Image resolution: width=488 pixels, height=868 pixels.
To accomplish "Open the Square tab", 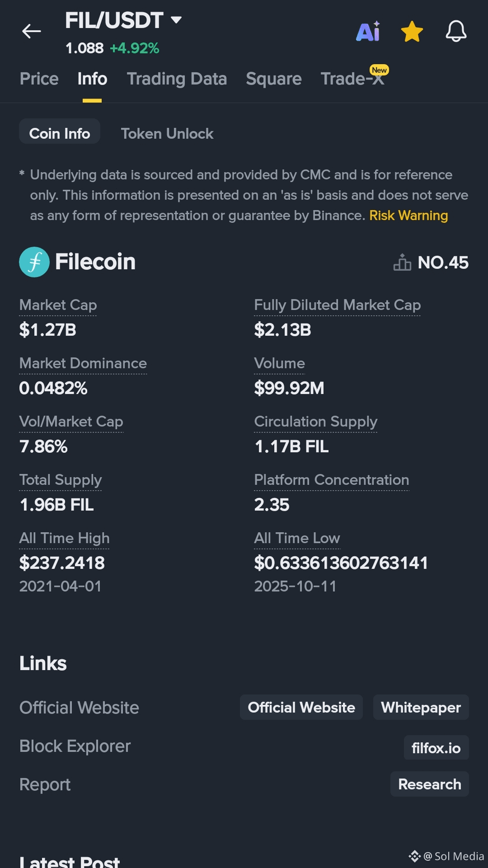I will pyautogui.click(x=274, y=79).
